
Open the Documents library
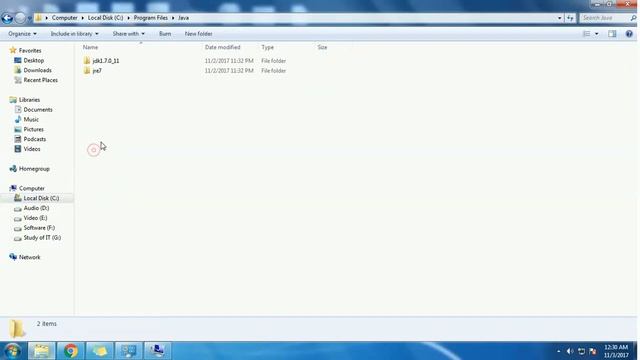(x=38, y=109)
